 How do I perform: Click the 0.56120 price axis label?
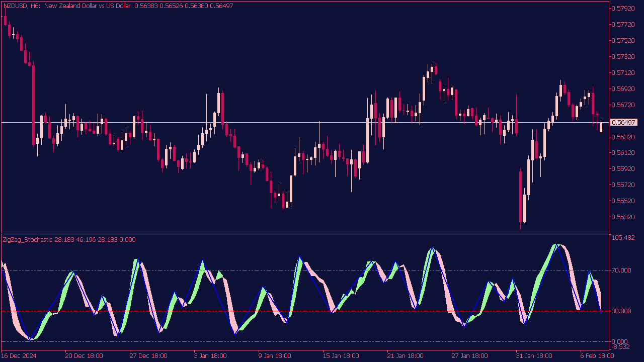[624, 153]
